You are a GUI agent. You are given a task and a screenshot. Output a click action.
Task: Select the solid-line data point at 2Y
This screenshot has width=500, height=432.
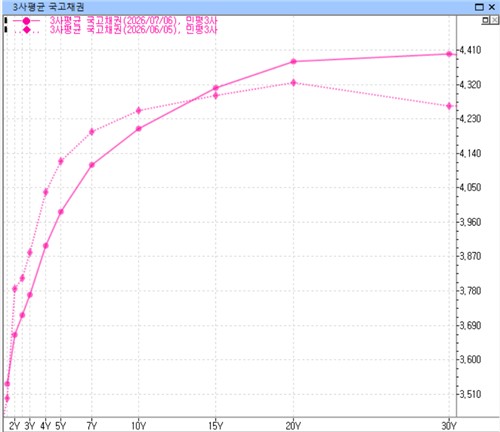tap(14, 335)
